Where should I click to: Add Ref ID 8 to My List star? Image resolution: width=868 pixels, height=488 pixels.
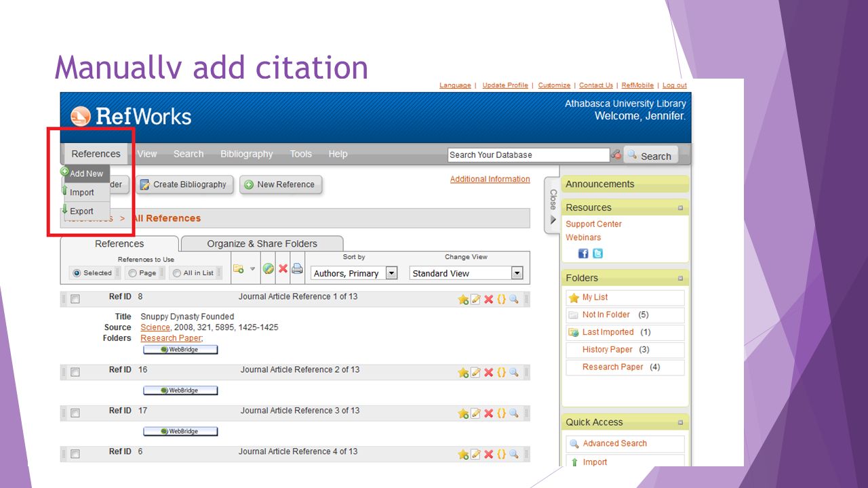[x=463, y=299]
